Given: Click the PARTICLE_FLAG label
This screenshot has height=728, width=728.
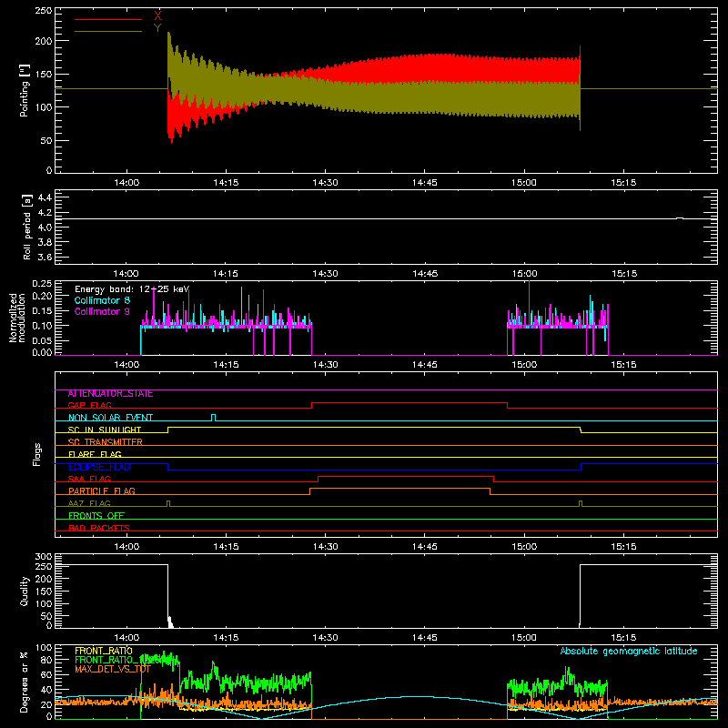Looking at the screenshot, I should (102, 491).
